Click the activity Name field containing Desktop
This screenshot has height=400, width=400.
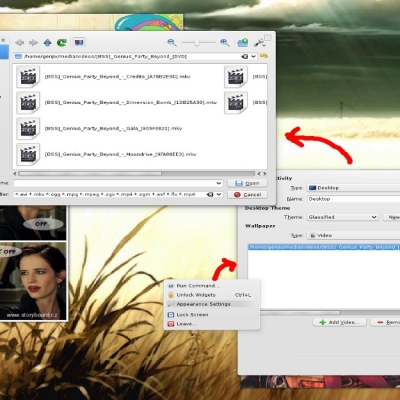pos(353,199)
